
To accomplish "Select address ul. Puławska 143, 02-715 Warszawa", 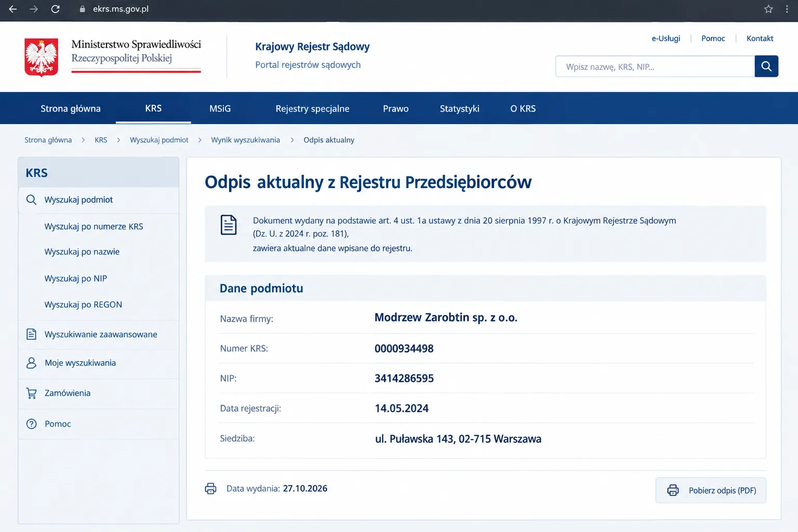I will (458, 438).
